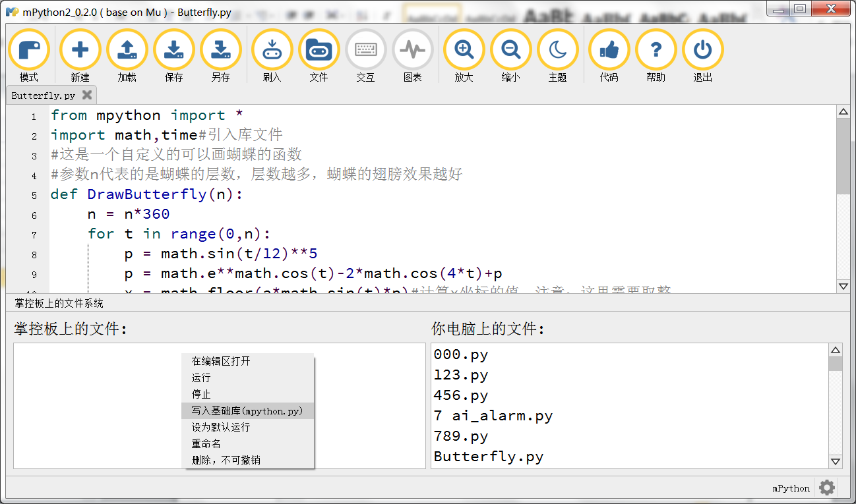The height and width of the screenshot is (504, 856).
Task: Click the mPython mode label in status bar
Action: (x=791, y=488)
